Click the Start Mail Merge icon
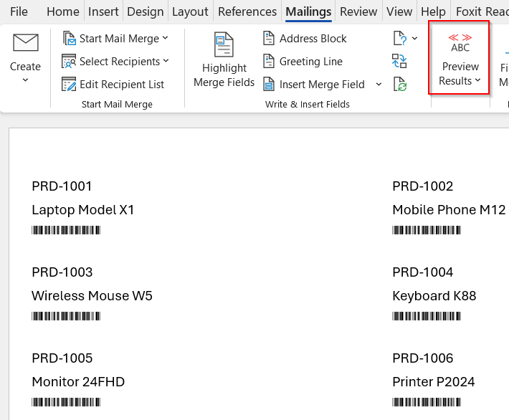The image size is (509, 420). click(x=69, y=38)
